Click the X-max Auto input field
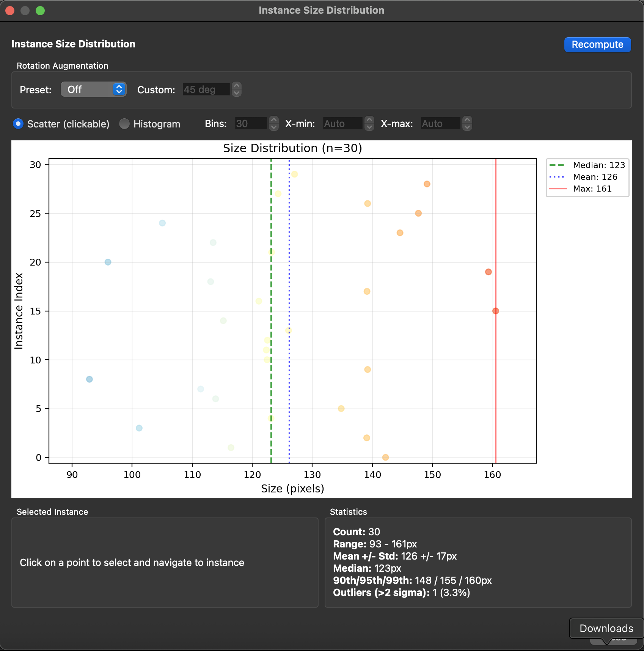This screenshot has width=644, height=651. (x=440, y=124)
